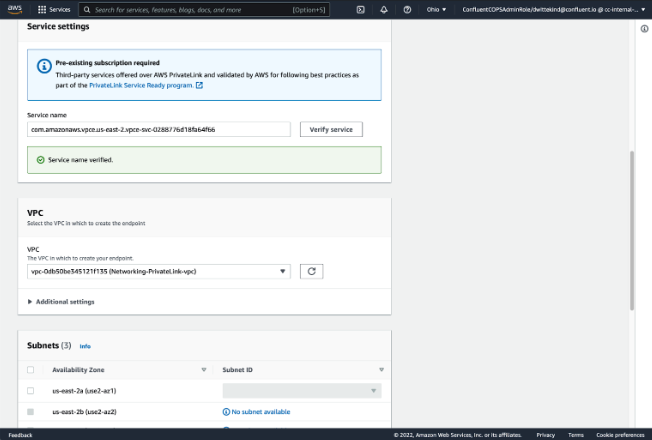Open the Privacy footer link
Screen dimensions: 652x440
coord(546,435)
